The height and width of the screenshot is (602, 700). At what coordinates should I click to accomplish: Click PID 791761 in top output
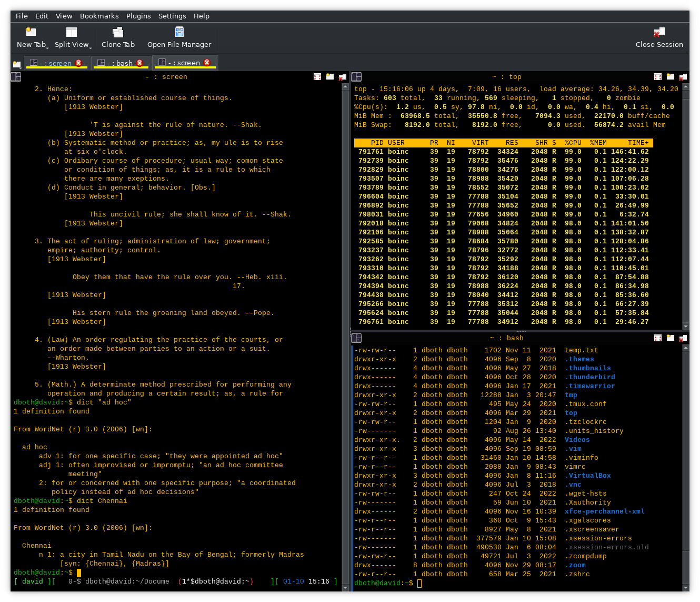click(371, 152)
